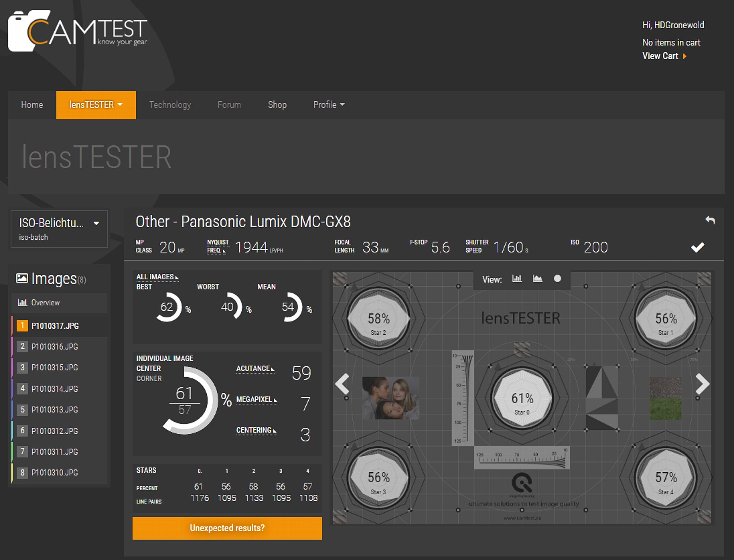Click the Star 0 center chart
The image size is (734, 560).
click(x=522, y=398)
